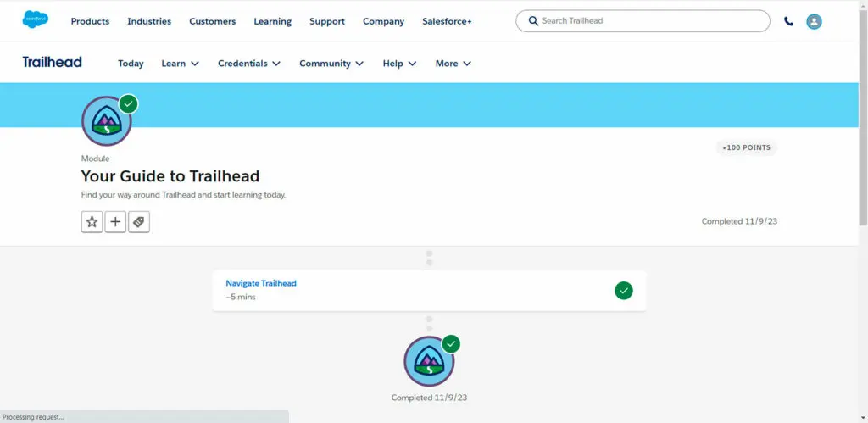The width and height of the screenshot is (868, 423).
Task: Click the module description text
Action: click(x=183, y=195)
